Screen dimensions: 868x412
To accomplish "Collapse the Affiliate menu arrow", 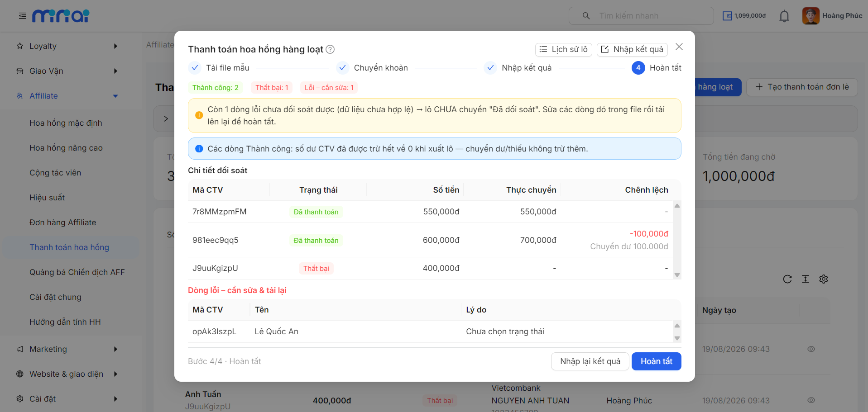I will [x=115, y=96].
